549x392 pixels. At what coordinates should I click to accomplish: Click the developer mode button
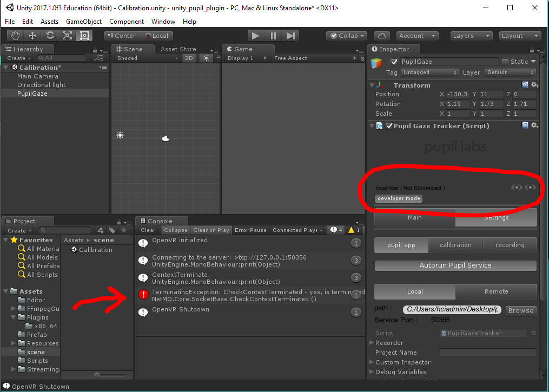pyautogui.click(x=399, y=198)
